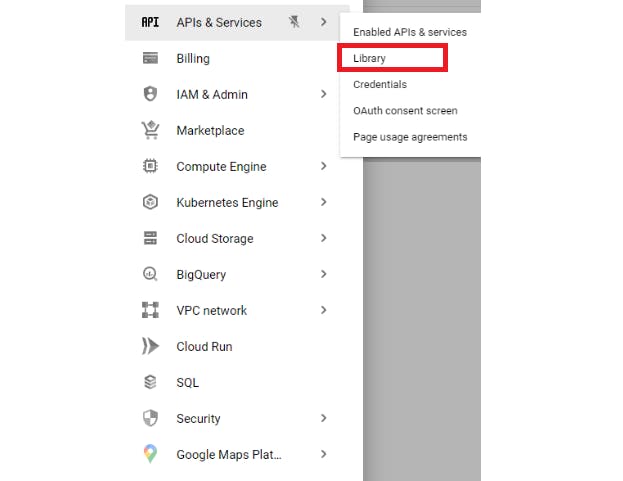The height and width of the screenshot is (481, 623).
Task: Open OAuth consent screen entry
Action: tap(405, 111)
